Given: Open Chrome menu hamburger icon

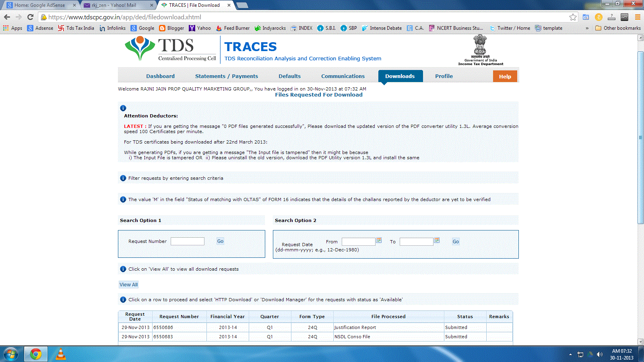Looking at the screenshot, I should coord(638,17).
